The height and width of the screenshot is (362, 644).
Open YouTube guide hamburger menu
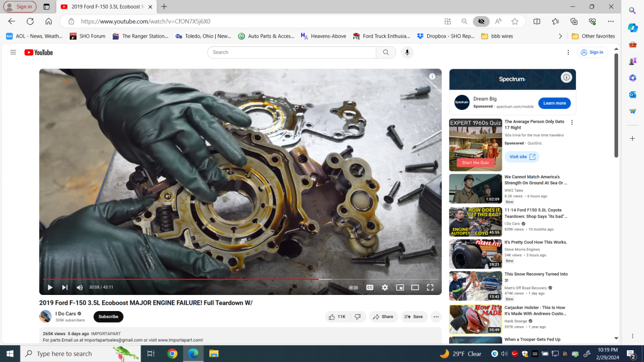13,53
